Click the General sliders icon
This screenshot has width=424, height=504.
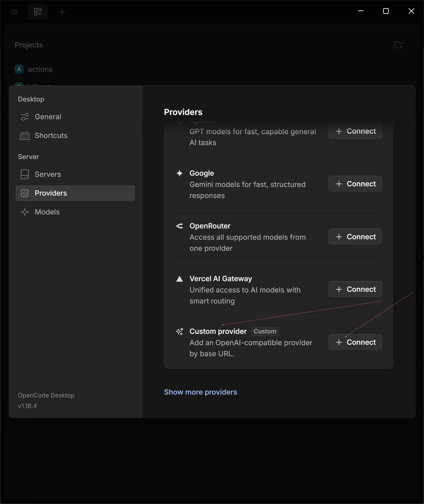tap(25, 117)
